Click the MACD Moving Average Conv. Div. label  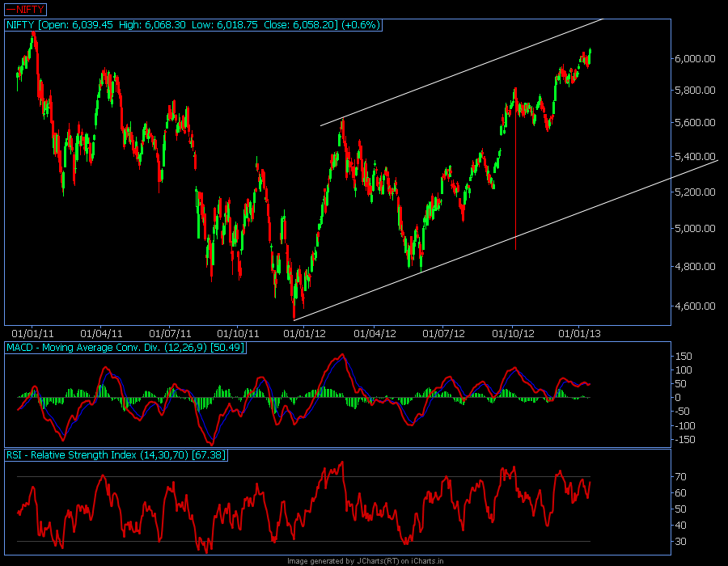click(125, 348)
